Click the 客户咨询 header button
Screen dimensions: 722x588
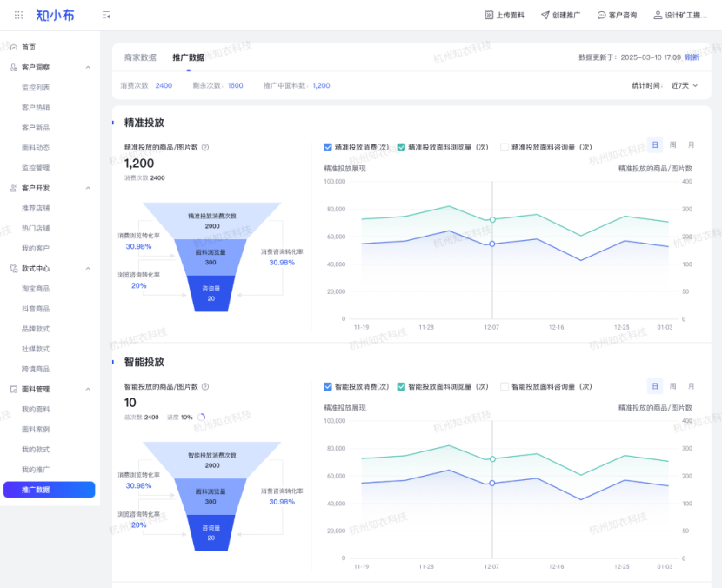tap(617, 15)
